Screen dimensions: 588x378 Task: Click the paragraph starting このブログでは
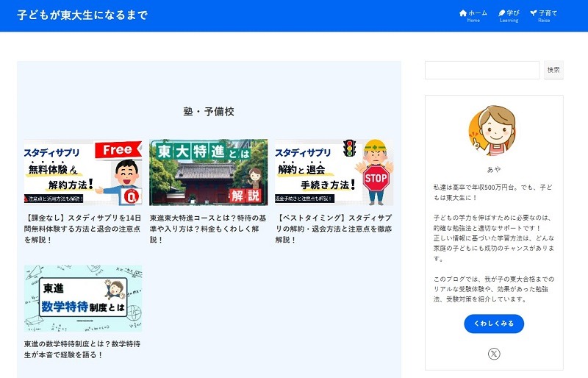(x=494, y=289)
